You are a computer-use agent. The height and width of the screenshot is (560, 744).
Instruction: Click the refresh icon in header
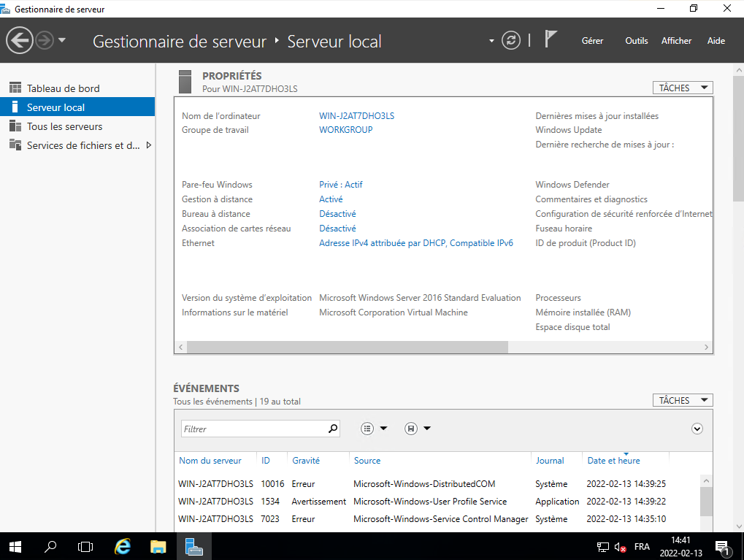point(512,40)
